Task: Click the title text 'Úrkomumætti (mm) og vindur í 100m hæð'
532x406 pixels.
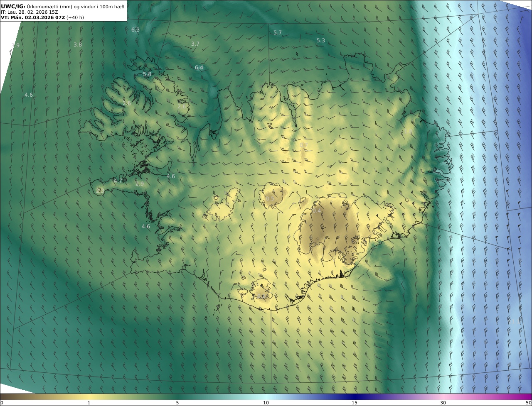Action: tap(76, 6)
